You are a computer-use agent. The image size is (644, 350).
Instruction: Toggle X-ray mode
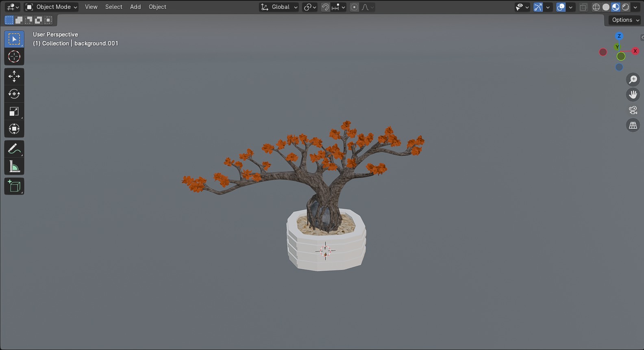point(583,7)
